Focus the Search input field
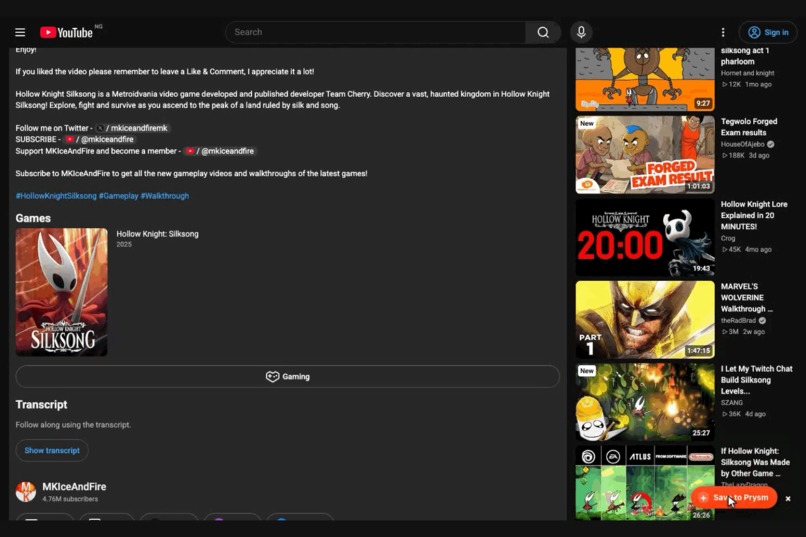Screen dimensions: 806x537 pyautogui.click(x=376, y=32)
